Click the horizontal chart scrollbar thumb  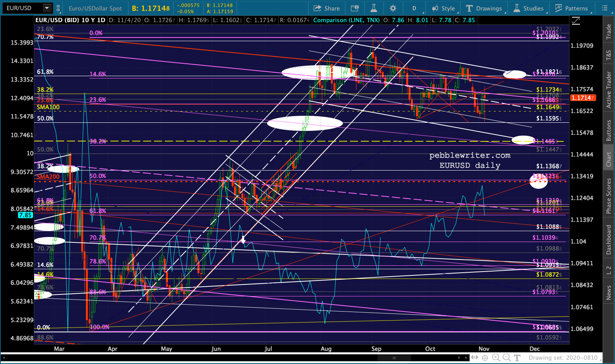tap(394, 358)
